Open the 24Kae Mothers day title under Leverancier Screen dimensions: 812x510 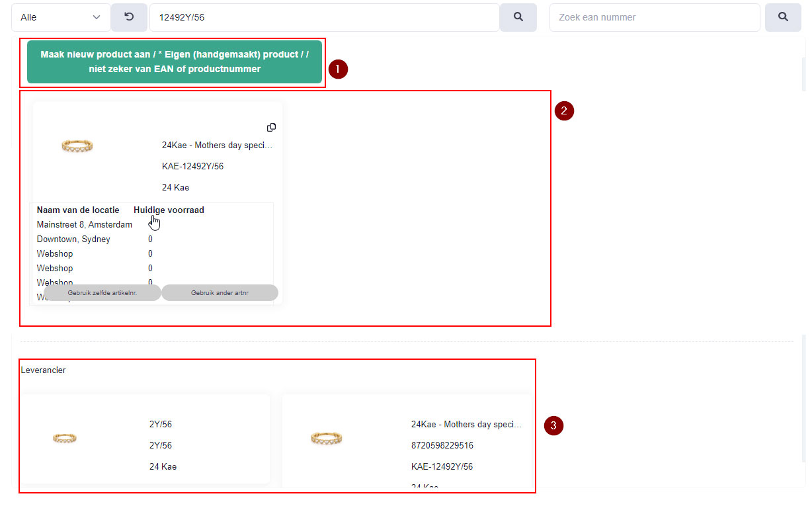[x=466, y=424]
